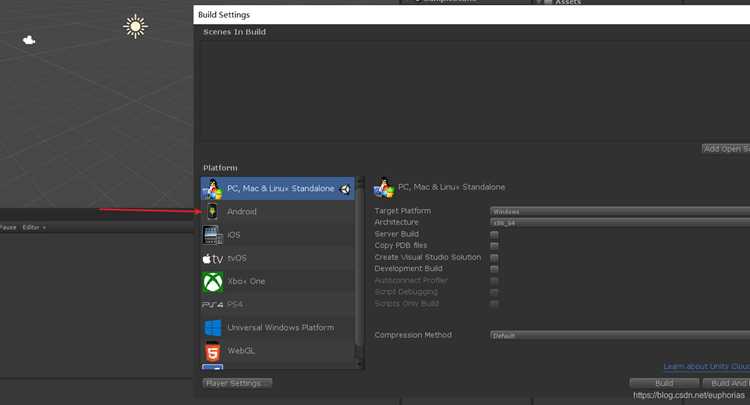
Task: Toggle the Copy PDB files checkbox
Action: point(495,246)
